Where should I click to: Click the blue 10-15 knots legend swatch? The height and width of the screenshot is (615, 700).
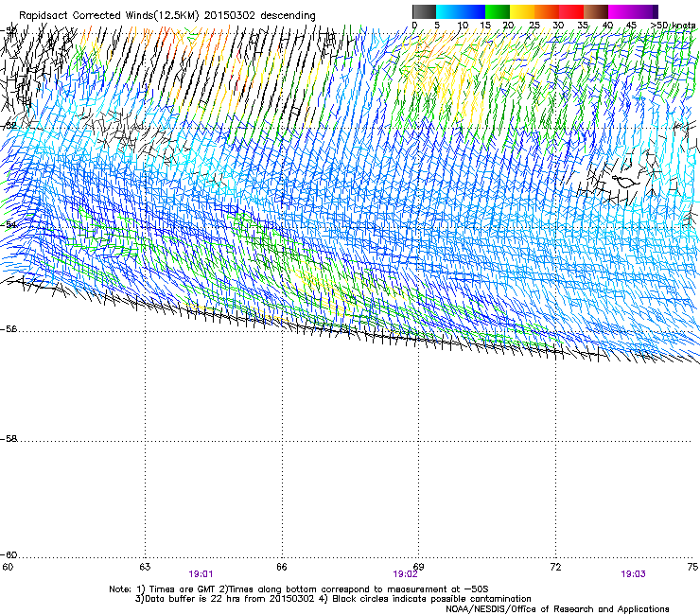coord(473,11)
